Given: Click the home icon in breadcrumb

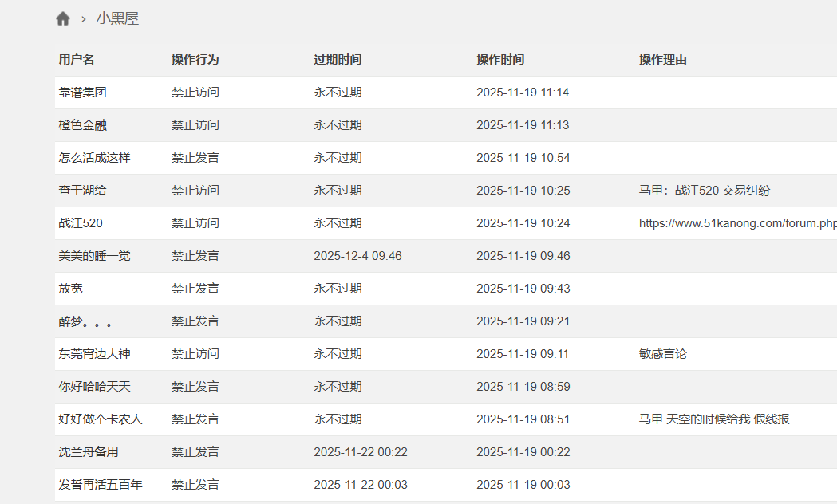Looking at the screenshot, I should coord(63,18).
